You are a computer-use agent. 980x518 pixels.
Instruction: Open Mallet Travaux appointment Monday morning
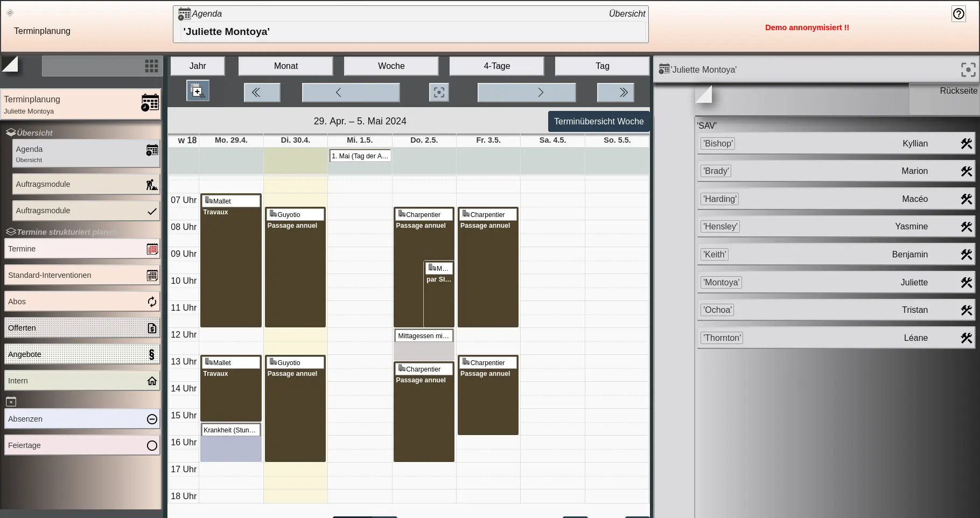(x=231, y=261)
